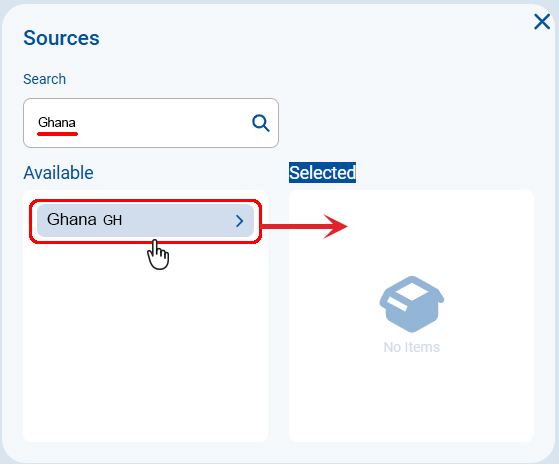Click the 'Sources' dialog title

click(x=61, y=38)
